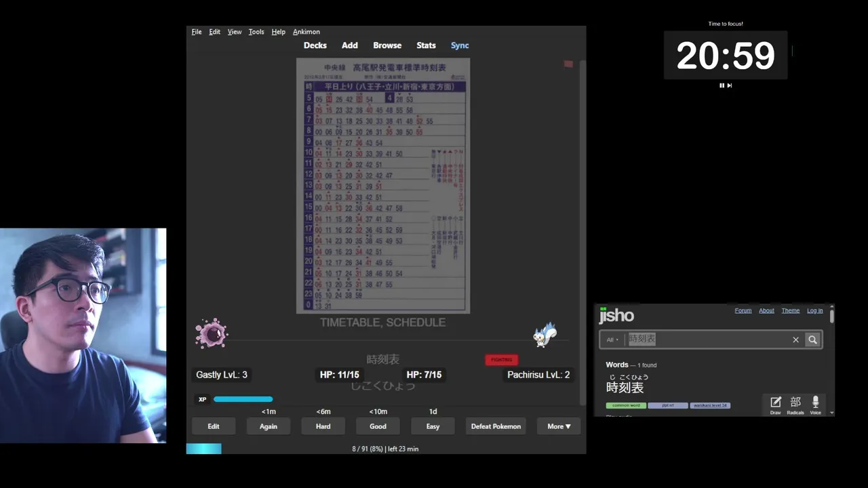This screenshot has width=868, height=488.
Task: Pause the focus timer
Action: coord(722,85)
